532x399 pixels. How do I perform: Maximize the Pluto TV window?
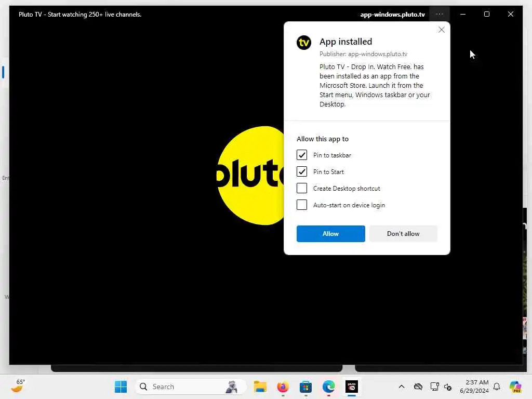click(486, 14)
